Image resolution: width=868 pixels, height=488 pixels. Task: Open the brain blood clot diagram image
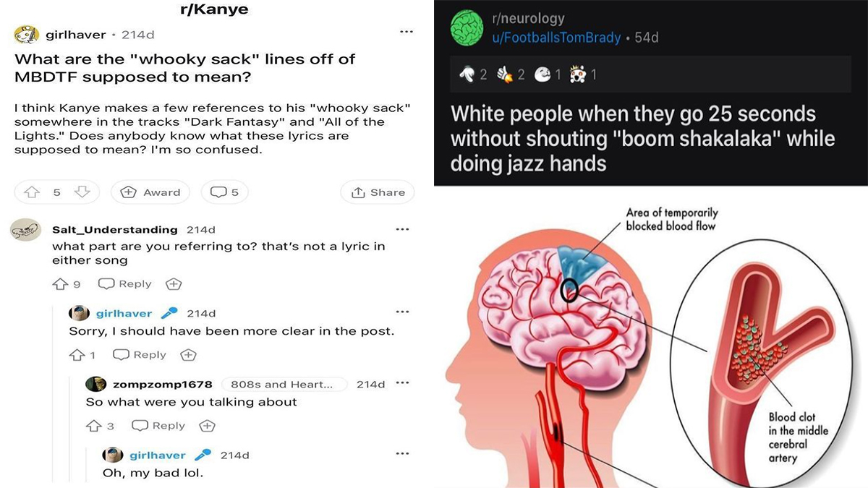tap(651, 337)
